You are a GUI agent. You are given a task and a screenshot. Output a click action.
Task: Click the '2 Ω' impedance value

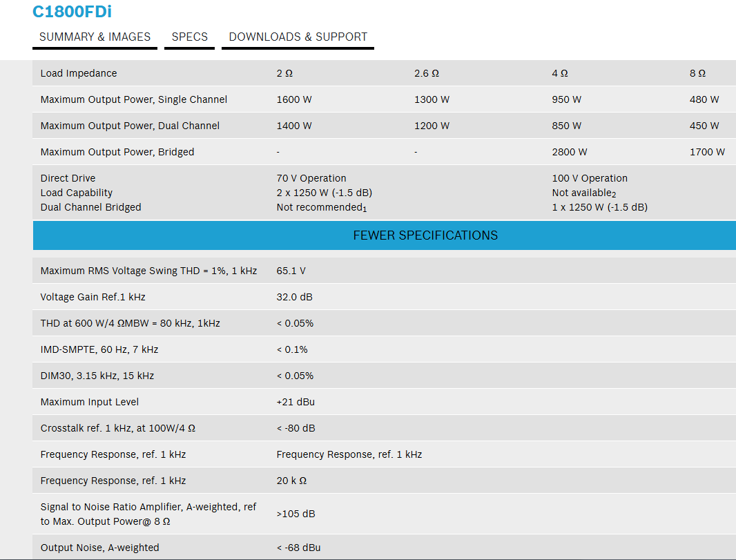click(284, 73)
